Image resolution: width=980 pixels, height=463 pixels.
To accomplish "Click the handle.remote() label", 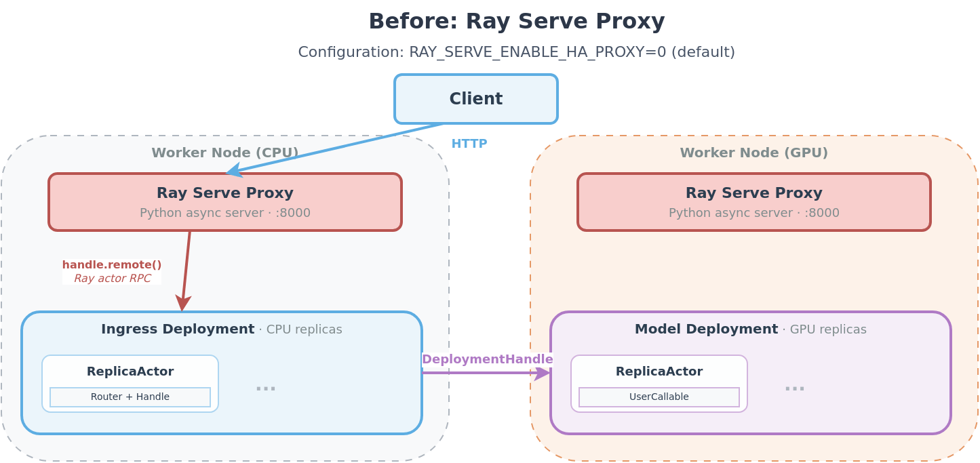I will 113,264.
